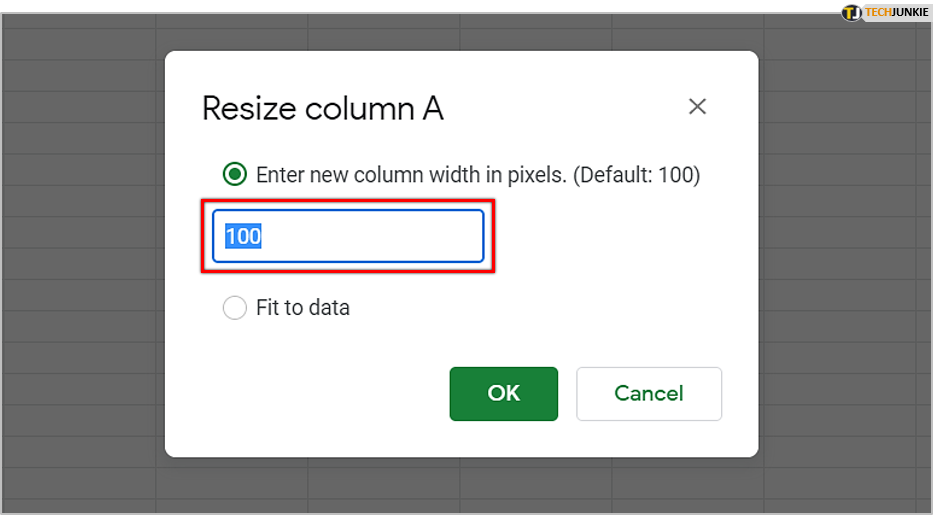Close the Resize column A dialog
Viewport: 936px width, 515px height.
pos(697,107)
